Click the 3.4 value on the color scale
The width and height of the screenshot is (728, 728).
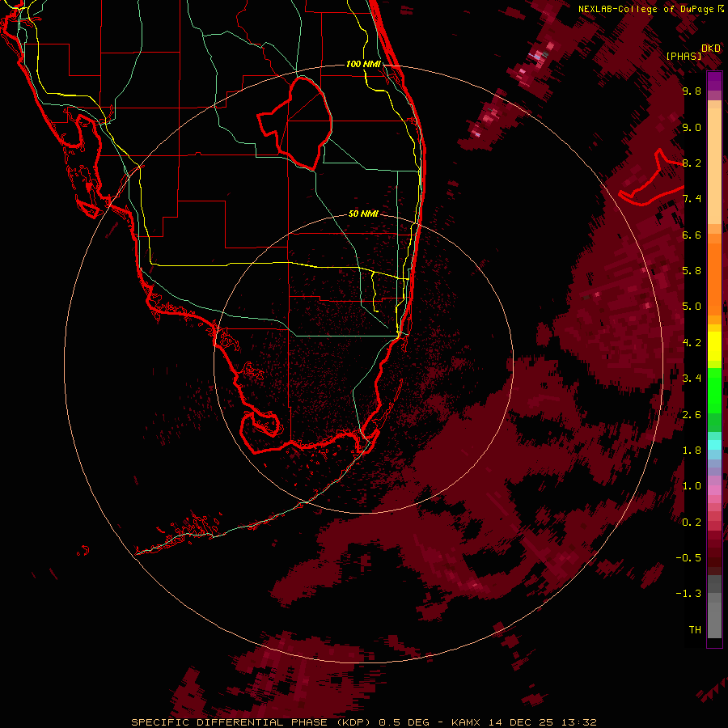click(692, 379)
